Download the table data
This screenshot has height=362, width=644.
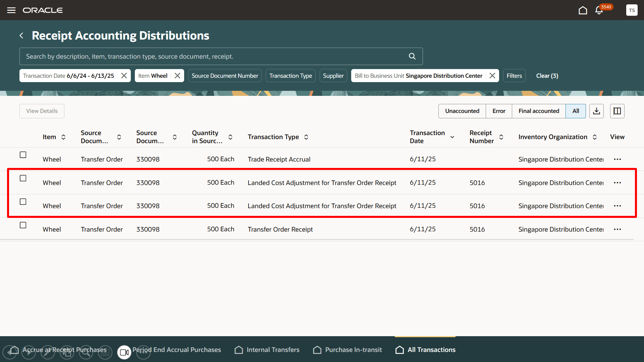click(596, 111)
